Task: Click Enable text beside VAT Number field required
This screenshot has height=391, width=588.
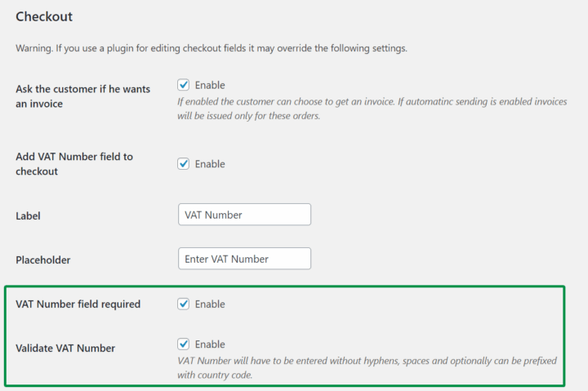Action: 210,304
